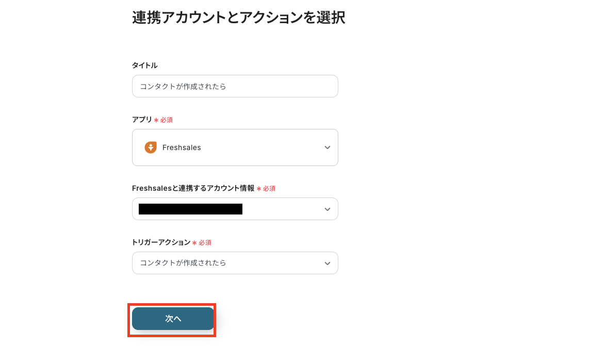The image size is (589, 364).
Task: Click the red asterisk next to アプリ
Action: 156,120
